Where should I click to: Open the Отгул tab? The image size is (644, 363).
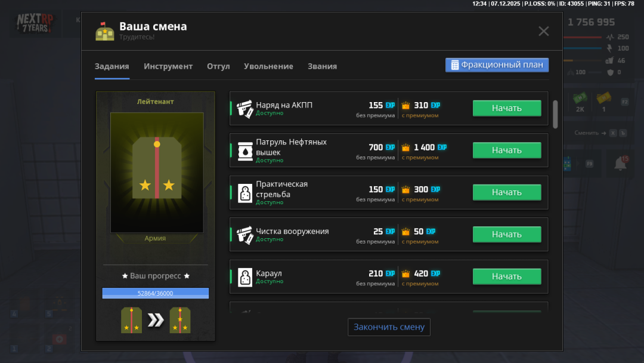tap(218, 66)
